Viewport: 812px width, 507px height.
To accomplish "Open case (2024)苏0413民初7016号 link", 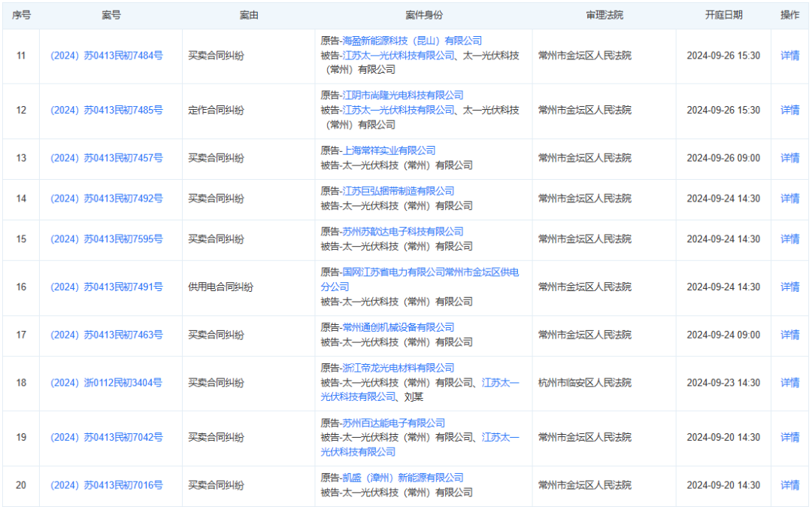I will pos(106,485).
